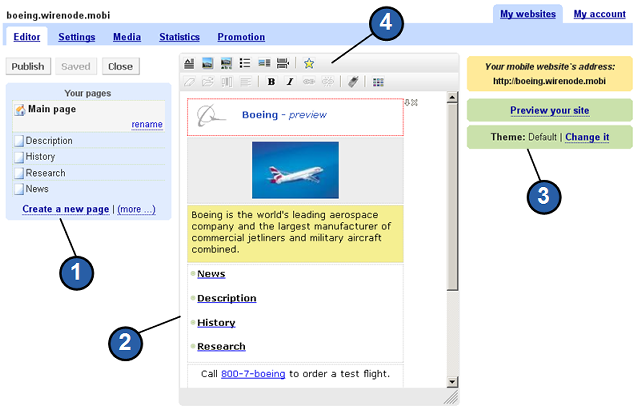Viewport: 638px width, 414px height.
Task: Expand the (more ...) page options
Action: tap(137, 209)
